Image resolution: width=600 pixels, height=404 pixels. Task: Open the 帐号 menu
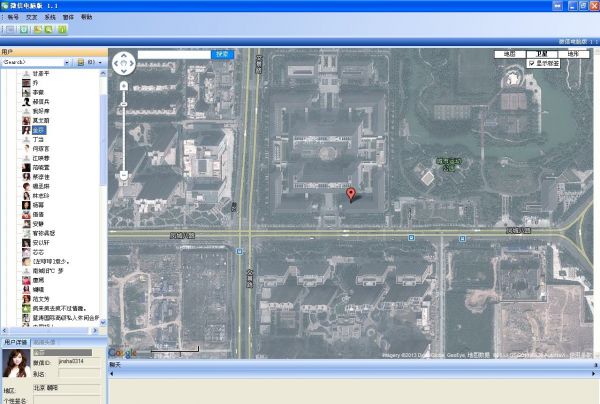click(13, 17)
